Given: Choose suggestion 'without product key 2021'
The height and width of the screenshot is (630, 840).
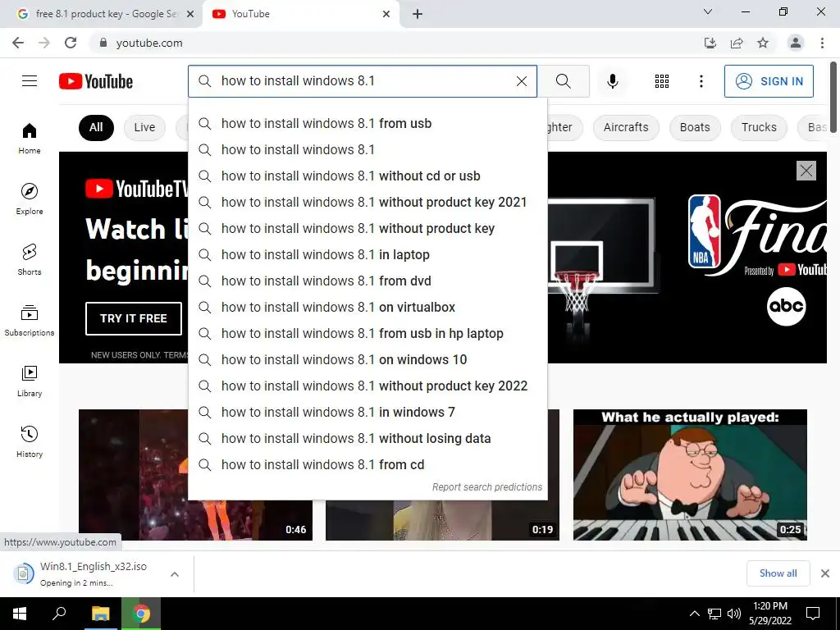Looking at the screenshot, I should point(368,202).
